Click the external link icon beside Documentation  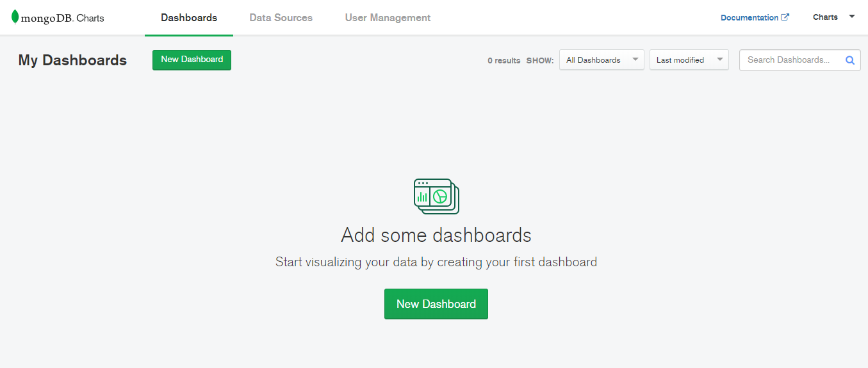[785, 17]
